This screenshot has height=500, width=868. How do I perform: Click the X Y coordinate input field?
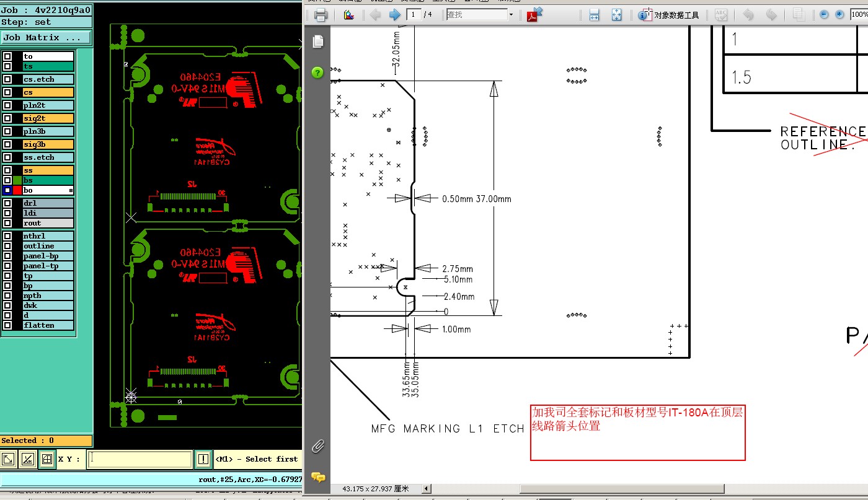(139, 459)
